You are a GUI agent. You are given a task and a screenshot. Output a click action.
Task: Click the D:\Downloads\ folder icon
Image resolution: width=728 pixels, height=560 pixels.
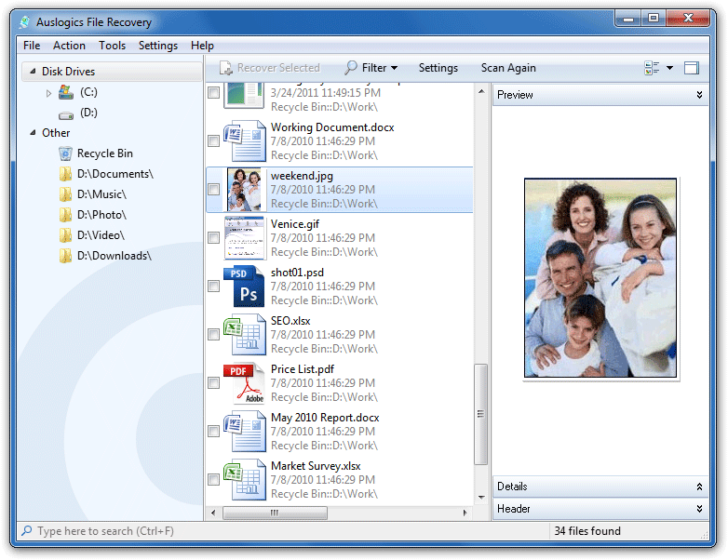(65, 256)
